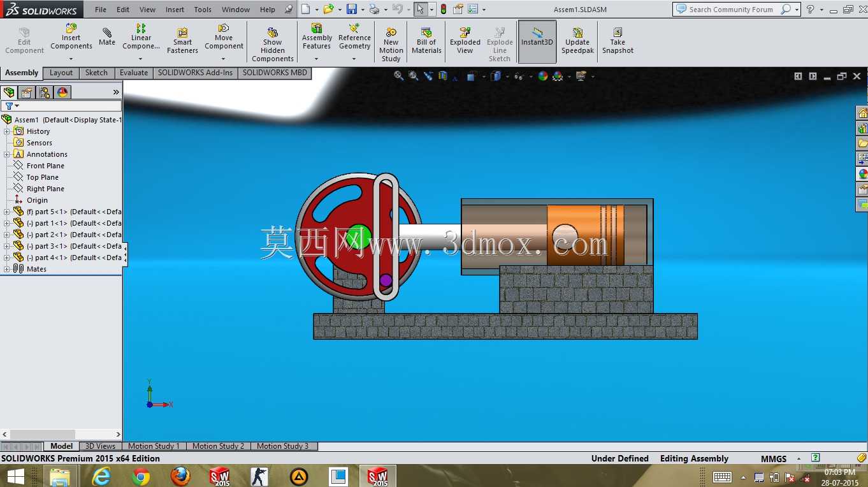Expand the Assembly Features dropdown arrow
Viewport: 868px width, 487px height.
(317, 59)
